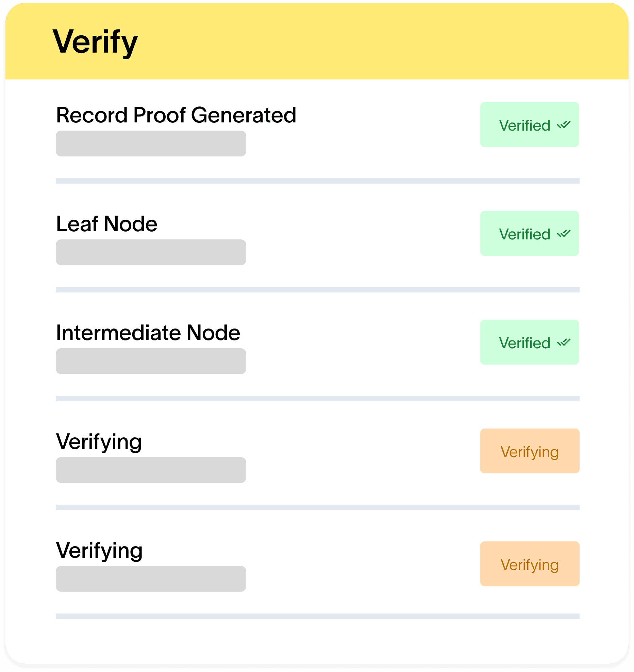This screenshot has width=634, height=672.
Task: Select the Record Proof Generated heading
Action: pos(176,115)
